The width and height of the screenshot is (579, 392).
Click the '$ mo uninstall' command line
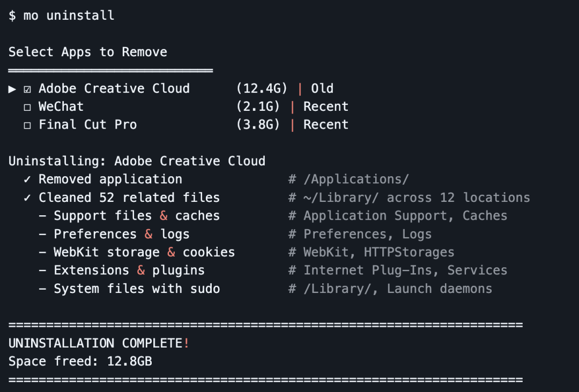(x=61, y=16)
